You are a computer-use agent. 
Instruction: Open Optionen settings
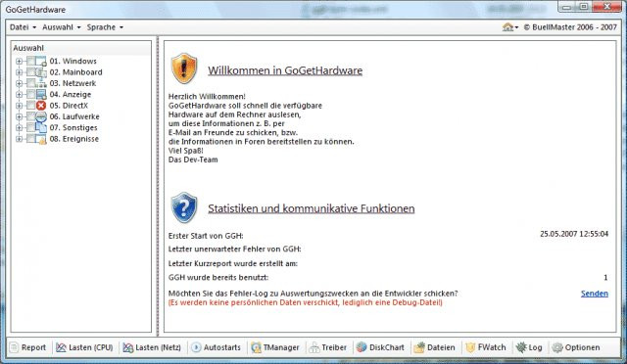576,347
